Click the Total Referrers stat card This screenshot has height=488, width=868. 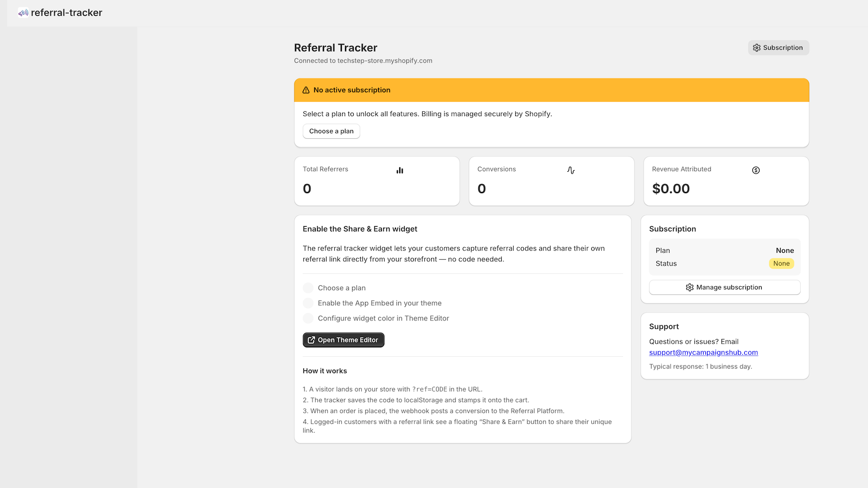point(377,181)
